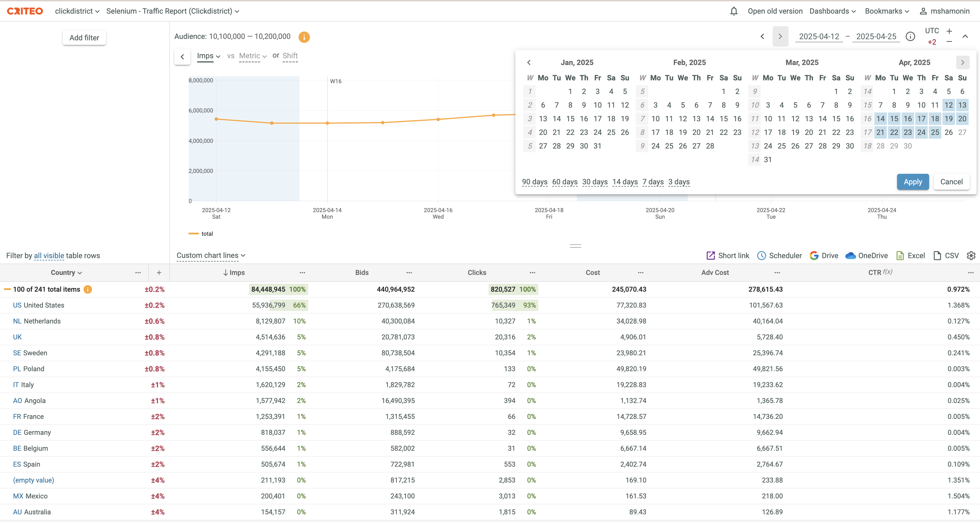Open the table settings gear icon

tap(971, 256)
